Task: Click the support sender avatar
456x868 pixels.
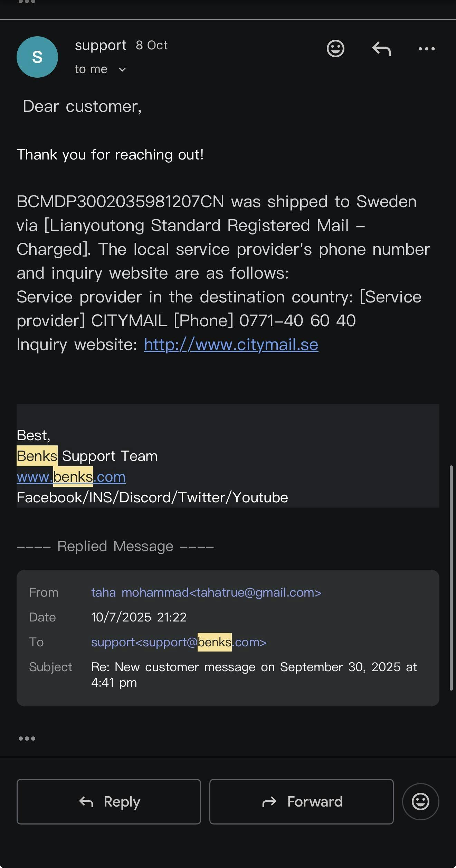Action: pyautogui.click(x=37, y=57)
